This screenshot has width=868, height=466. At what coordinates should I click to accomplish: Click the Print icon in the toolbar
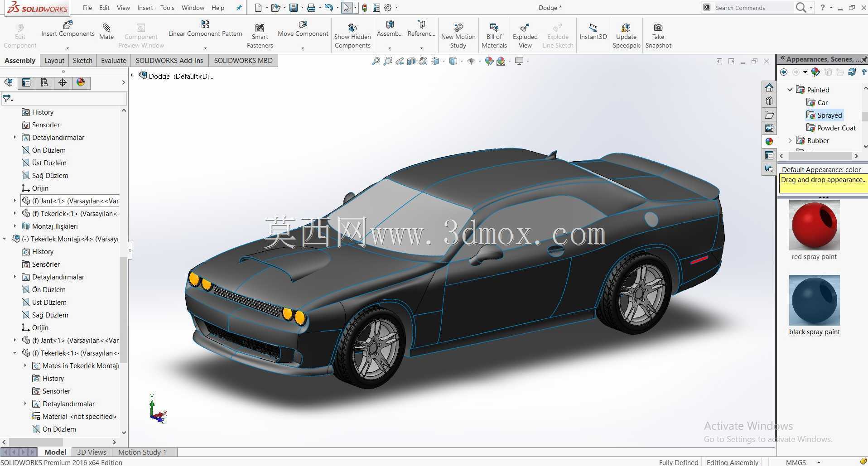[x=311, y=8]
